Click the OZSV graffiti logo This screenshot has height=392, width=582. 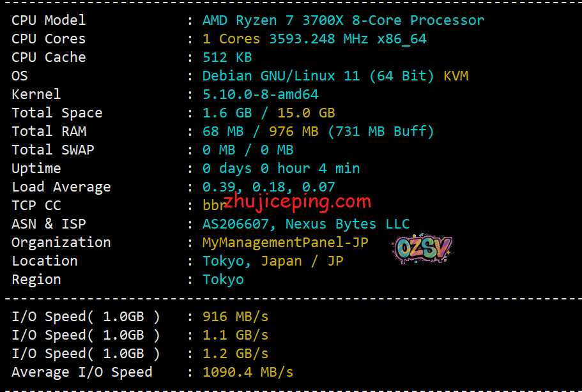pos(422,248)
